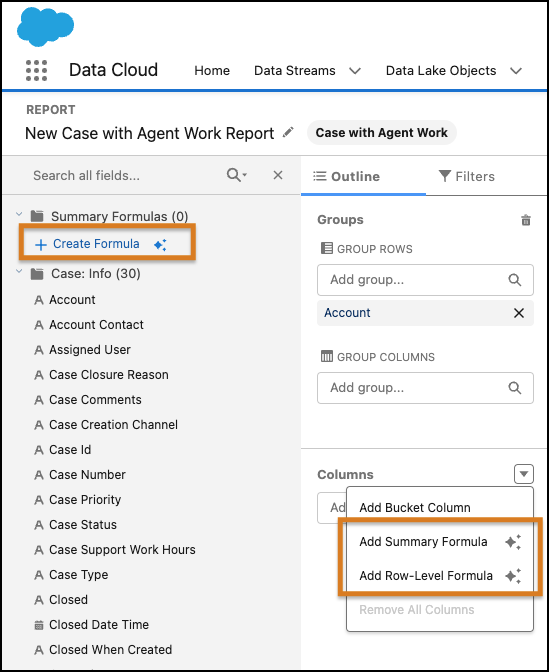Image resolution: width=549 pixels, height=672 pixels.
Task: Click sparkle icon beside Add Summary Formula
Action: [513, 542]
